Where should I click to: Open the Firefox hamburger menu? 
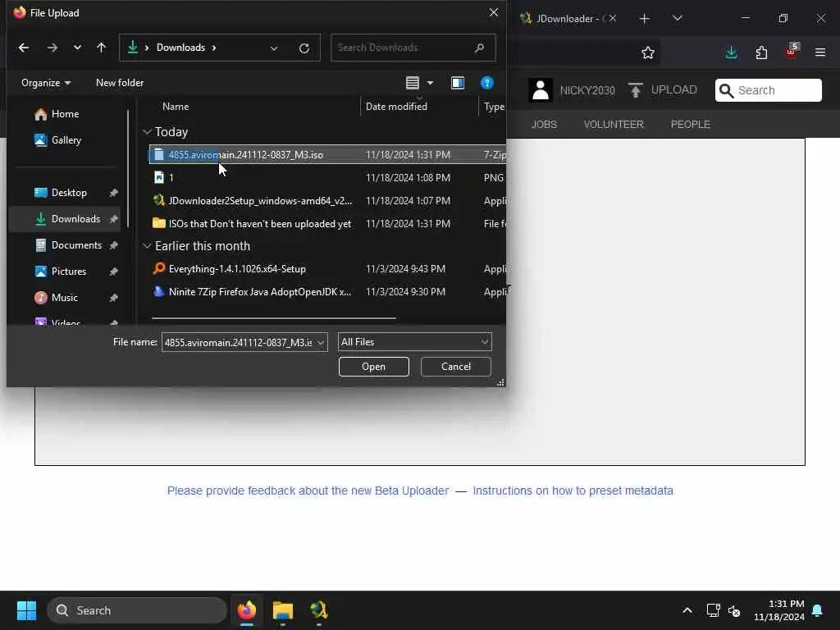coord(820,52)
